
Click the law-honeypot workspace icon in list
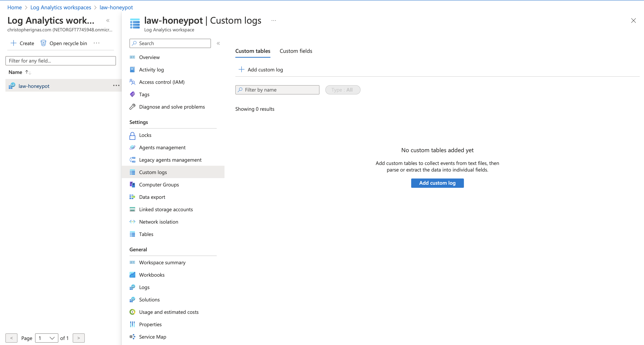click(12, 86)
